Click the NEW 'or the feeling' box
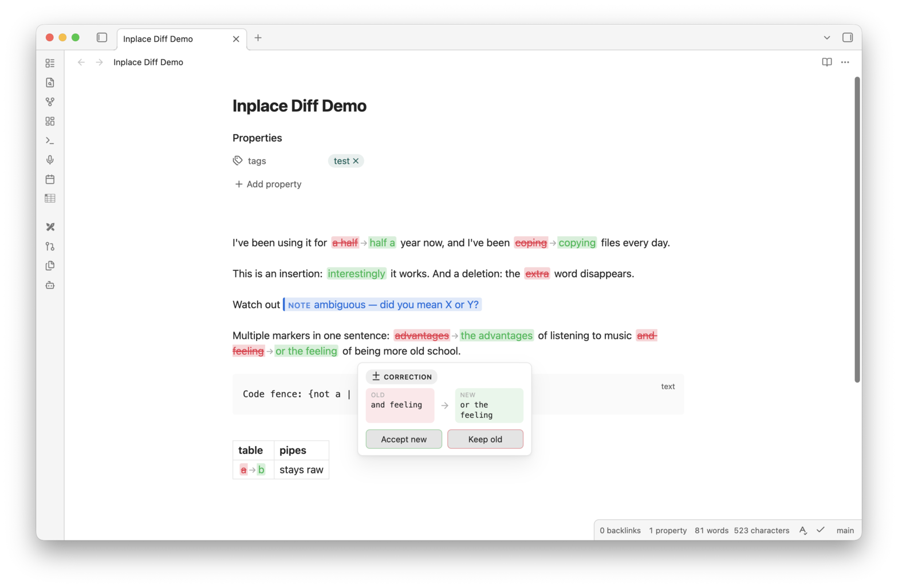Viewport: 898px width, 588px height. point(489,405)
